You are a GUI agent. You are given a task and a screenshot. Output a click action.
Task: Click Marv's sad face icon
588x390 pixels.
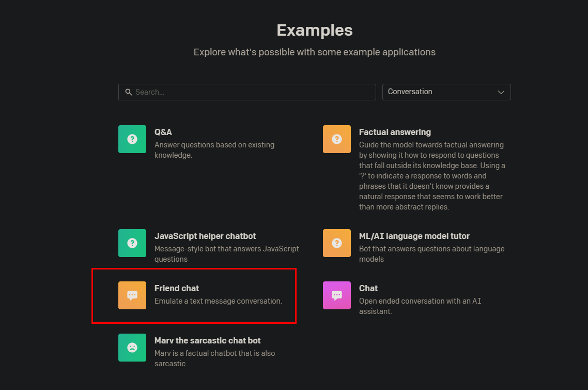(x=132, y=348)
